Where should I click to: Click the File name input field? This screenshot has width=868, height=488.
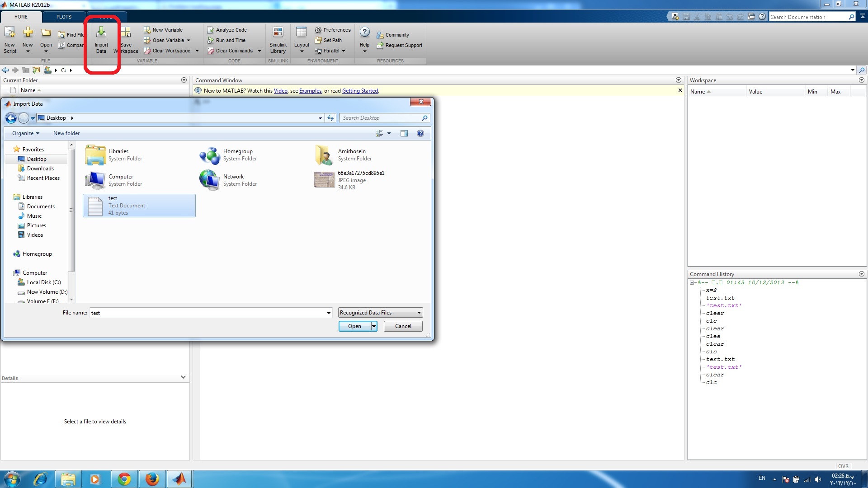208,313
